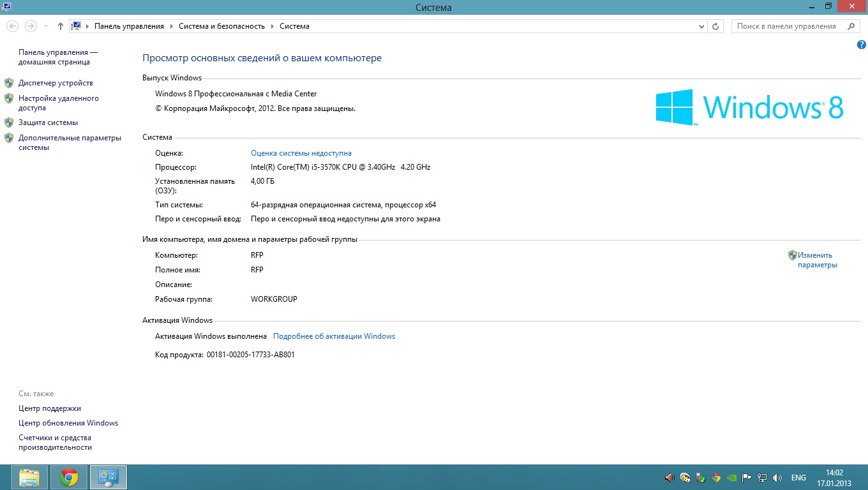Click Оценка системы недоступна link
The width and height of the screenshot is (868, 490).
point(301,153)
